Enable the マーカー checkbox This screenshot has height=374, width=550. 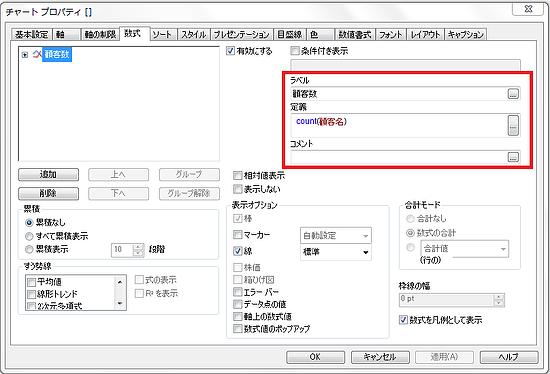point(237,234)
